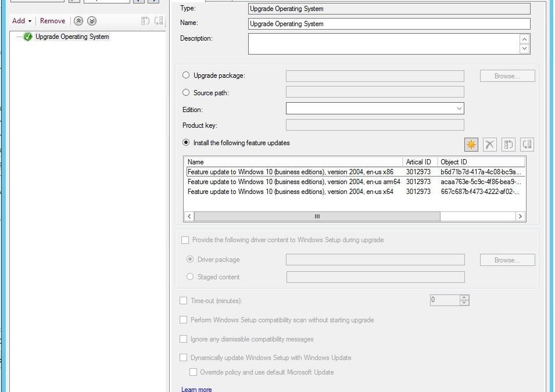Viewport: 555px width, 392px height.
Task: Click the first grouping icon right of the step toolbar
Action: [x=145, y=21]
